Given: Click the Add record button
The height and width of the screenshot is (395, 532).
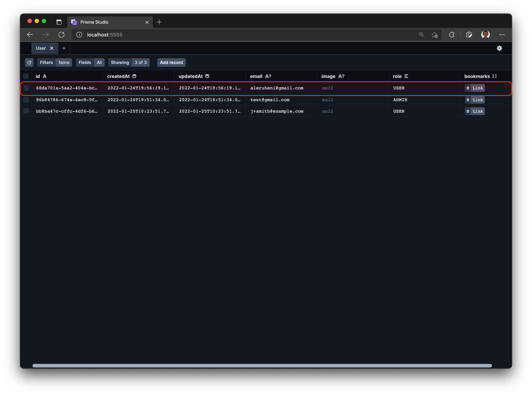Looking at the screenshot, I should point(171,62).
